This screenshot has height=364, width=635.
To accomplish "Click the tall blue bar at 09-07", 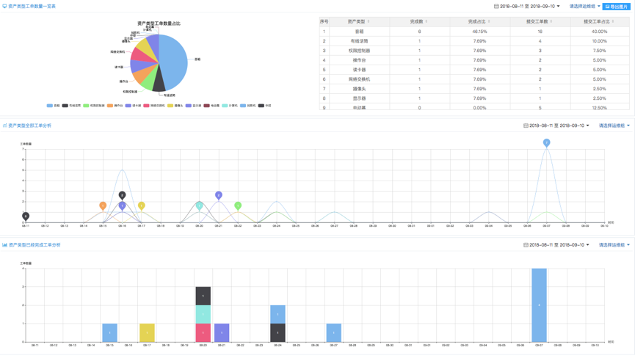I will pyautogui.click(x=539, y=305).
